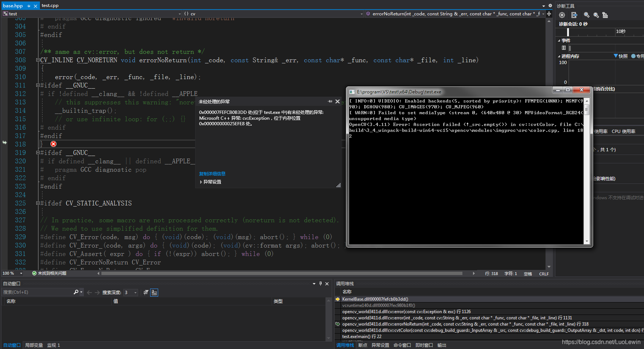The image size is (644, 349).
Task: Close the unhandled exception popup
Action: coord(338,101)
